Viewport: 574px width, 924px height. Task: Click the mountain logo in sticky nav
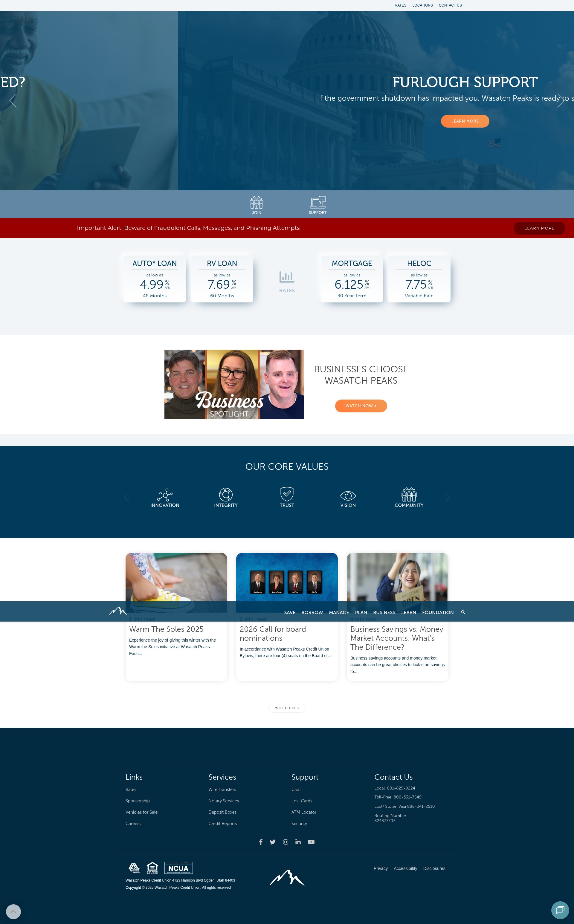tap(118, 611)
